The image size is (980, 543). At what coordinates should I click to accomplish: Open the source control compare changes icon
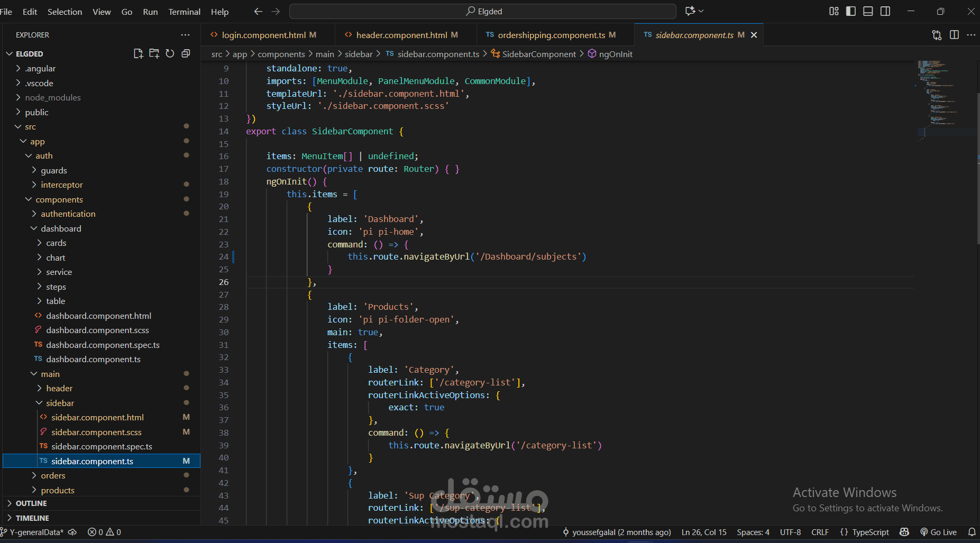click(937, 35)
